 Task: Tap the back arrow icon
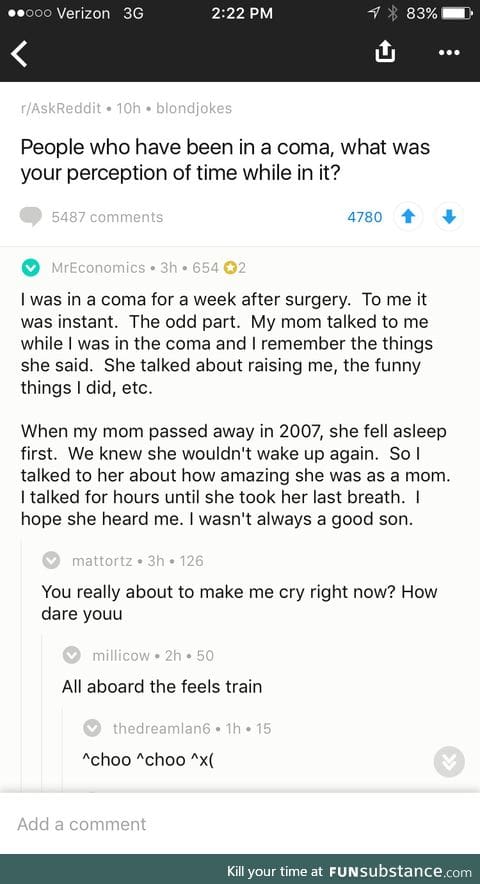pyautogui.click(x=19, y=55)
